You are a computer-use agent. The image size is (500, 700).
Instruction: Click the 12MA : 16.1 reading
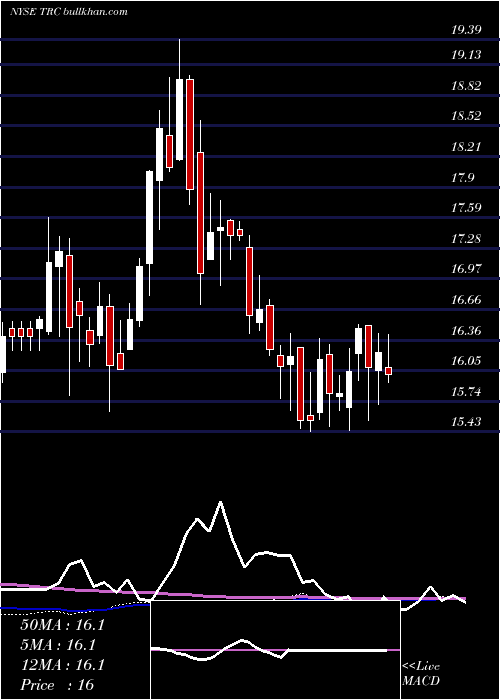(x=62, y=665)
